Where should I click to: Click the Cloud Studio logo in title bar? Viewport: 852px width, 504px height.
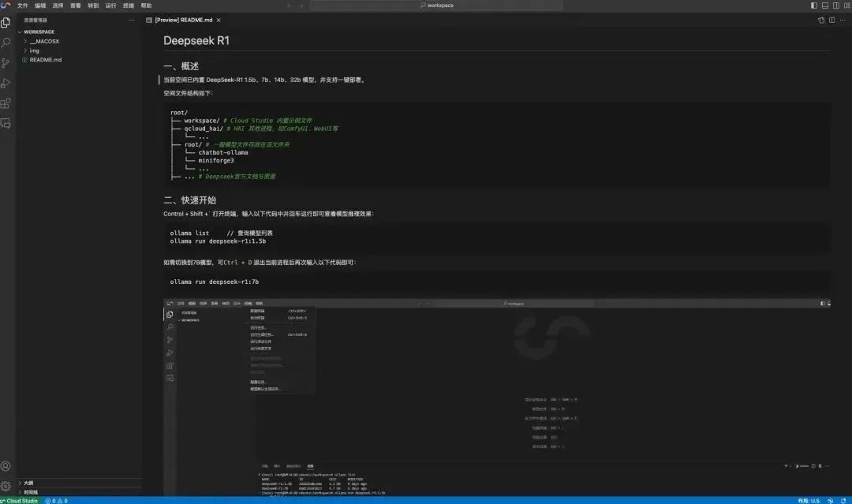(x=6, y=5)
